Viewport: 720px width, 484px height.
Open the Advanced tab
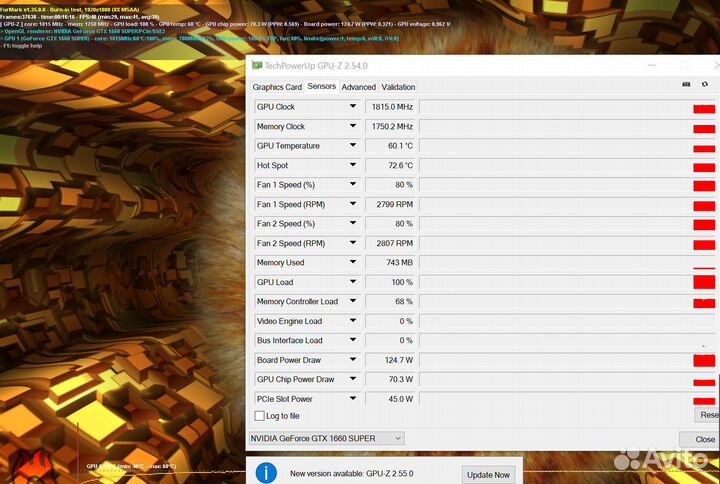pos(359,87)
